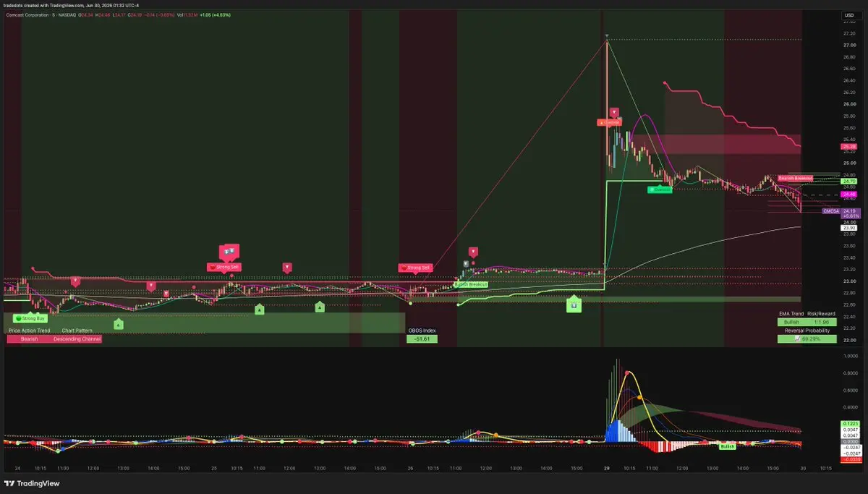Click the Bullish tag in the oscillator pane

[727, 447]
